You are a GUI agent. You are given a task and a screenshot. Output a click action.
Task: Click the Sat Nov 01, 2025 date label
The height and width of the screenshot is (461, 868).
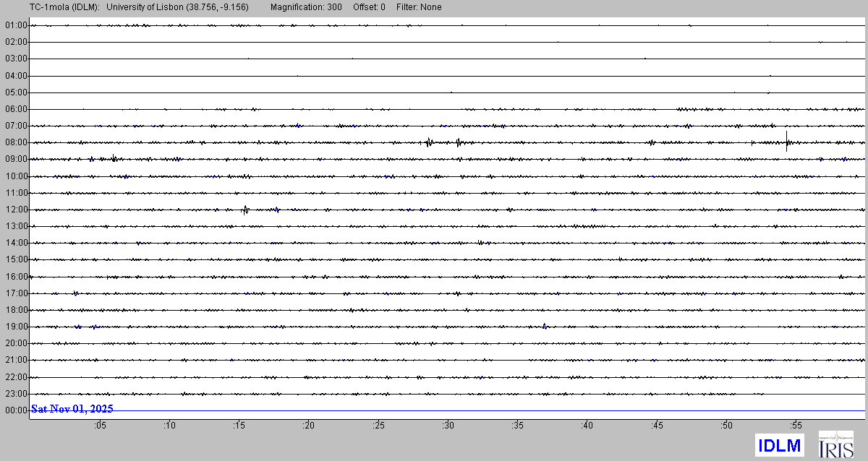tap(72, 409)
